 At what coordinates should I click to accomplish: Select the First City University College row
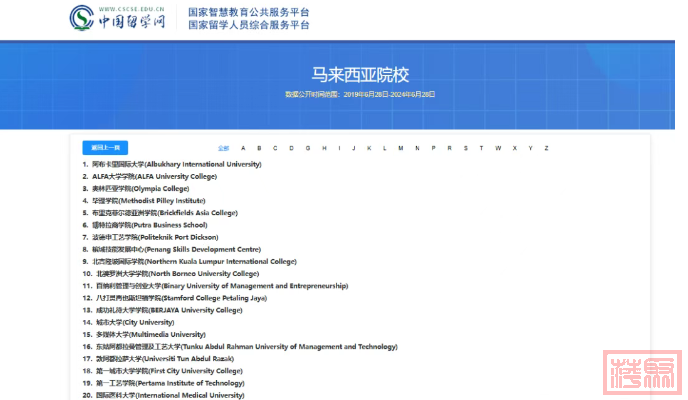[x=163, y=371]
